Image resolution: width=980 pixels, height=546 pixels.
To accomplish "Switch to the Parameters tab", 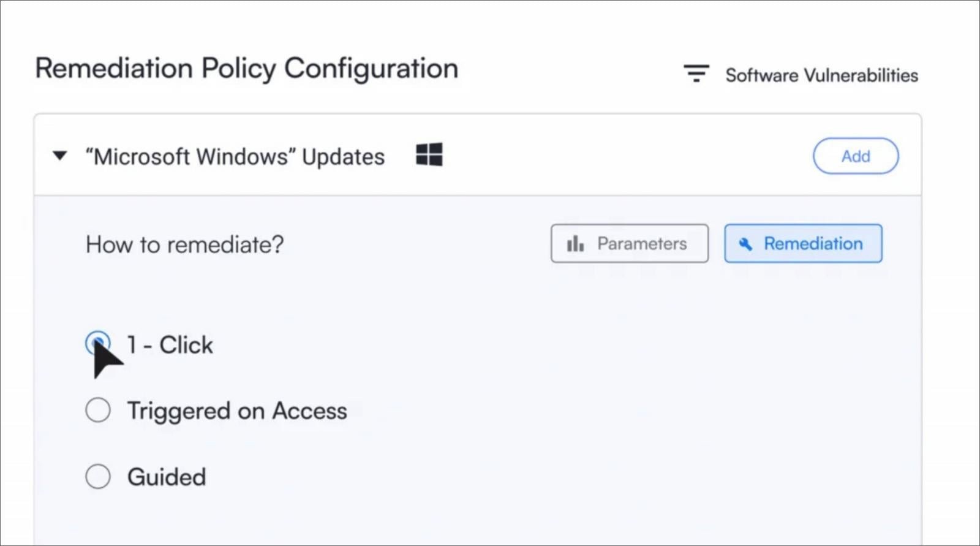I will point(629,243).
